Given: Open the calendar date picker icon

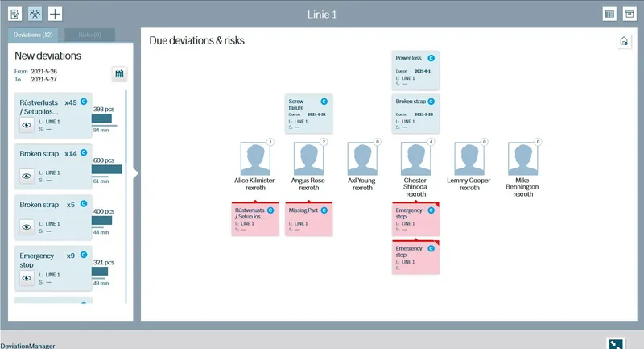Looking at the screenshot, I should click(x=119, y=74).
